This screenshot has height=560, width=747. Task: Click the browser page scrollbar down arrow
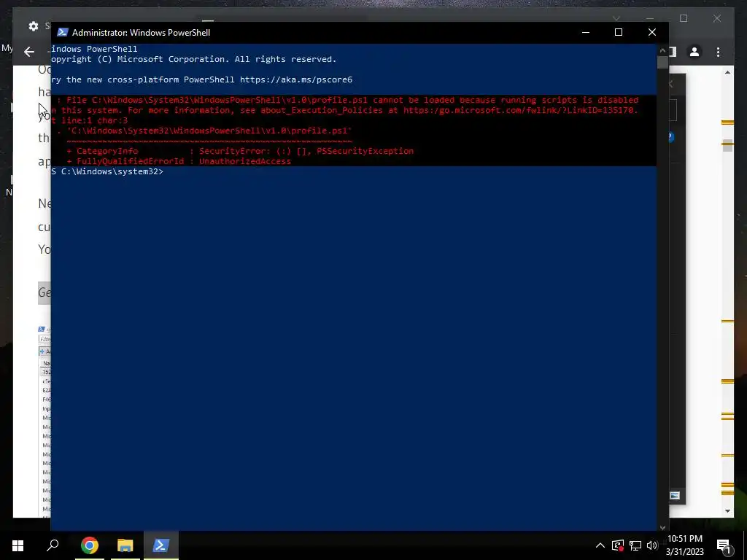[727, 511]
